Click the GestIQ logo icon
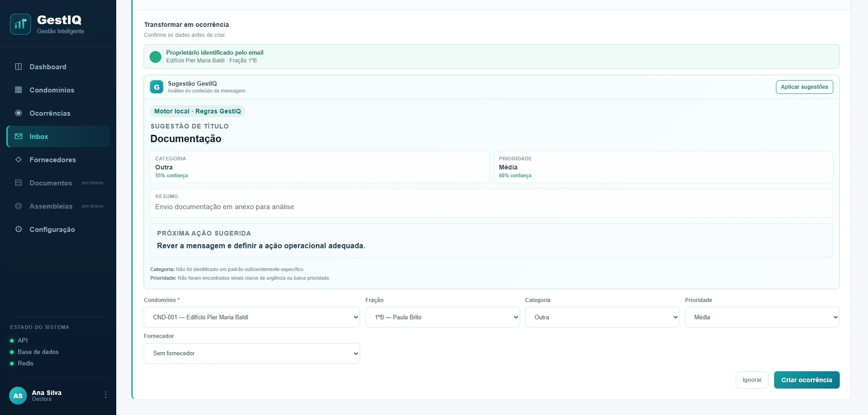 point(21,24)
